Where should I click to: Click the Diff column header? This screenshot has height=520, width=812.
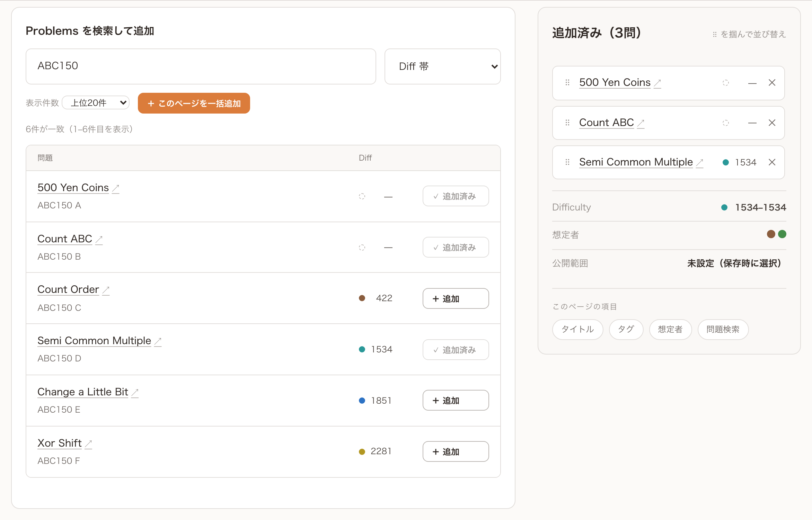pos(365,158)
